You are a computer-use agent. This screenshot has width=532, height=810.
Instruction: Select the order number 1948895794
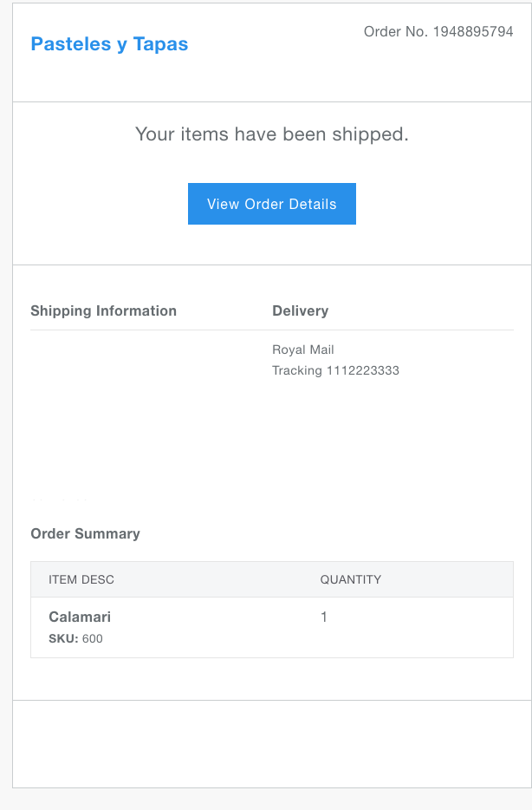pos(473,32)
